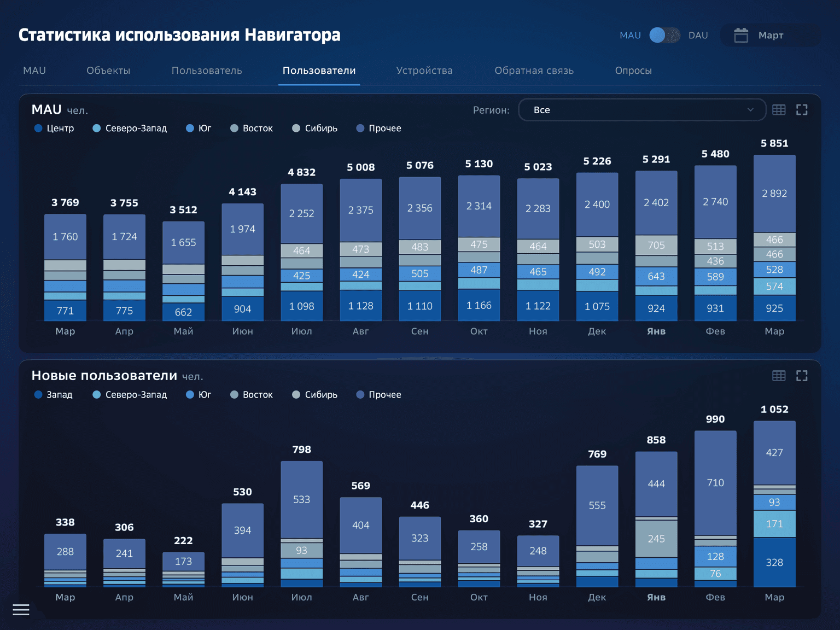The height and width of the screenshot is (630, 840).
Task: Switch to the Объекты tab
Action: [108, 71]
